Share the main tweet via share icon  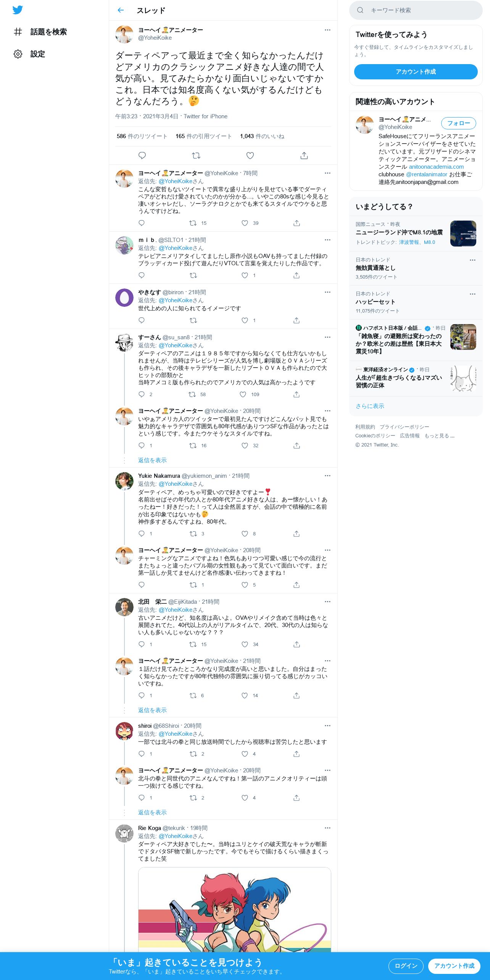click(304, 155)
